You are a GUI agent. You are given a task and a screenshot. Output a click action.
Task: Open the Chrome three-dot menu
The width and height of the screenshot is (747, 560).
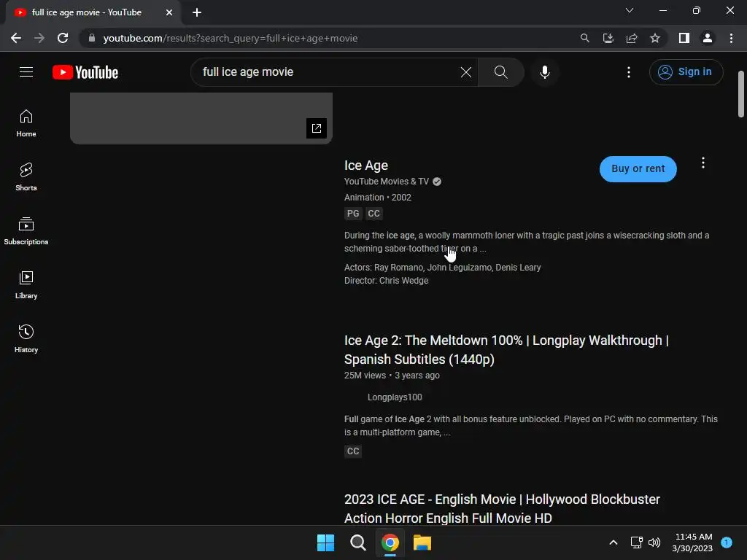pos(731,38)
